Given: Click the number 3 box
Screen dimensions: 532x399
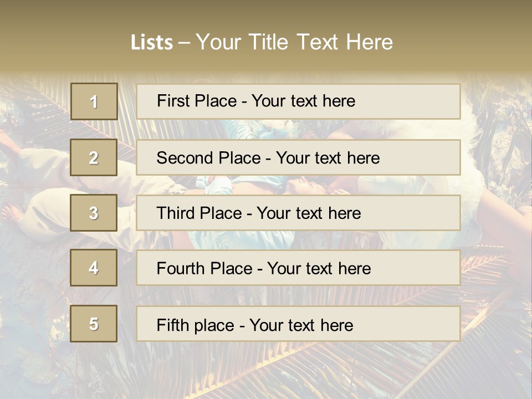Looking at the screenshot, I should (x=94, y=213).
